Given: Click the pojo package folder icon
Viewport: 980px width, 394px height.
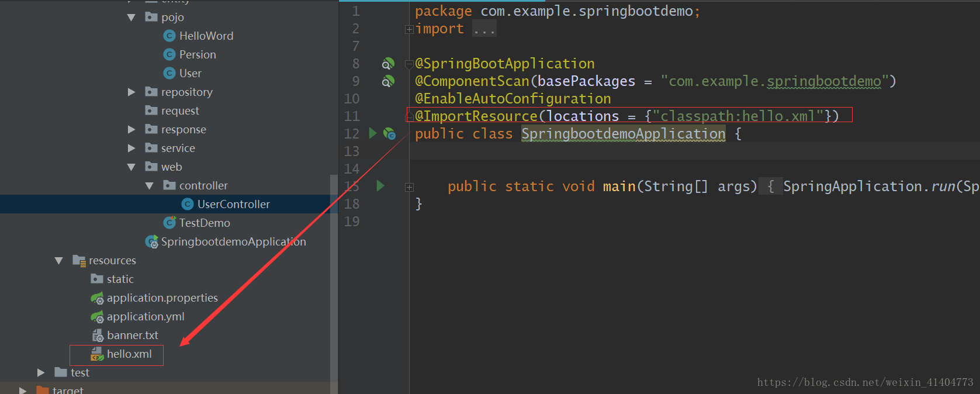Looking at the screenshot, I should [x=151, y=17].
